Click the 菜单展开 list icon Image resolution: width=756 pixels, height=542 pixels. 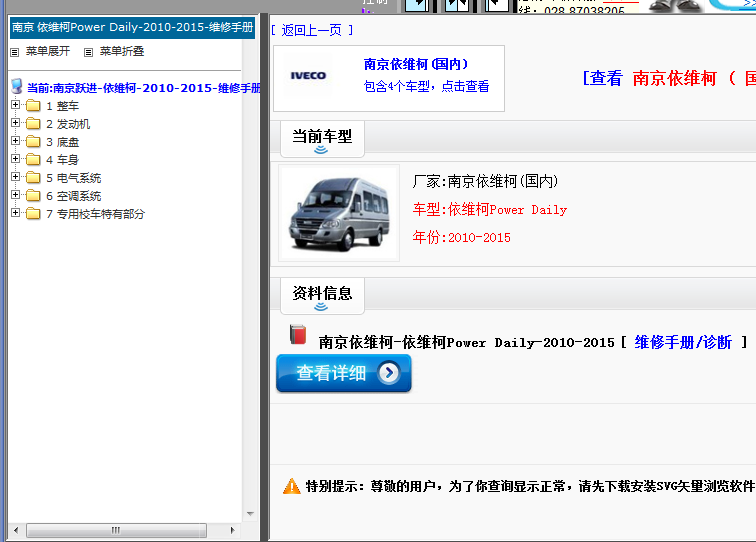(15, 52)
